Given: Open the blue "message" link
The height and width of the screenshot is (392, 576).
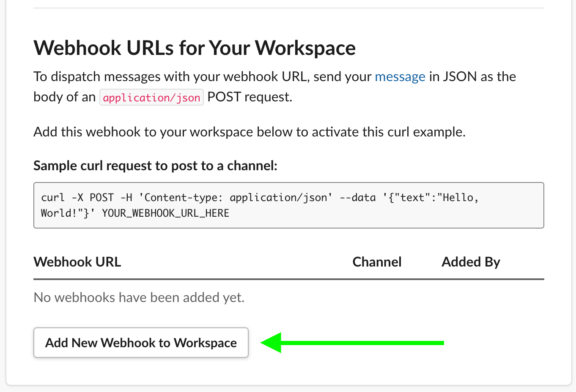Looking at the screenshot, I should tap(400, 76).
